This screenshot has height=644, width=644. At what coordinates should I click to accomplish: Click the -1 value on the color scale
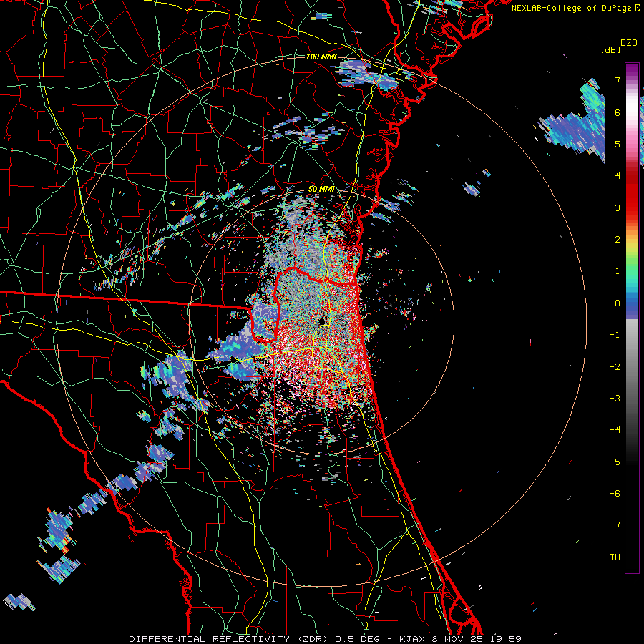click(x=615, y=335)
